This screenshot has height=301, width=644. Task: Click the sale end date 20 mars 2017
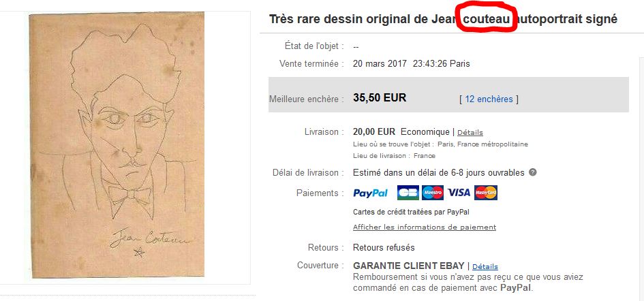380,63
